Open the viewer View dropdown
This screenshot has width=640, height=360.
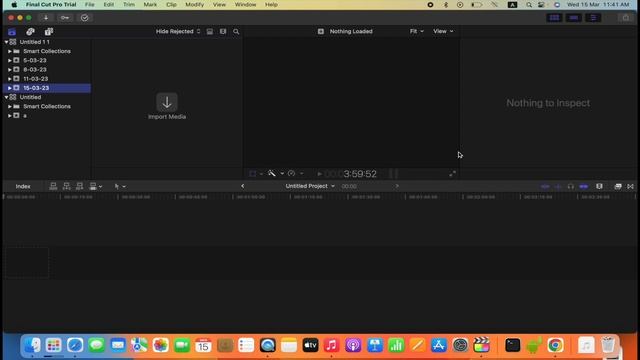tap(443, 31)
